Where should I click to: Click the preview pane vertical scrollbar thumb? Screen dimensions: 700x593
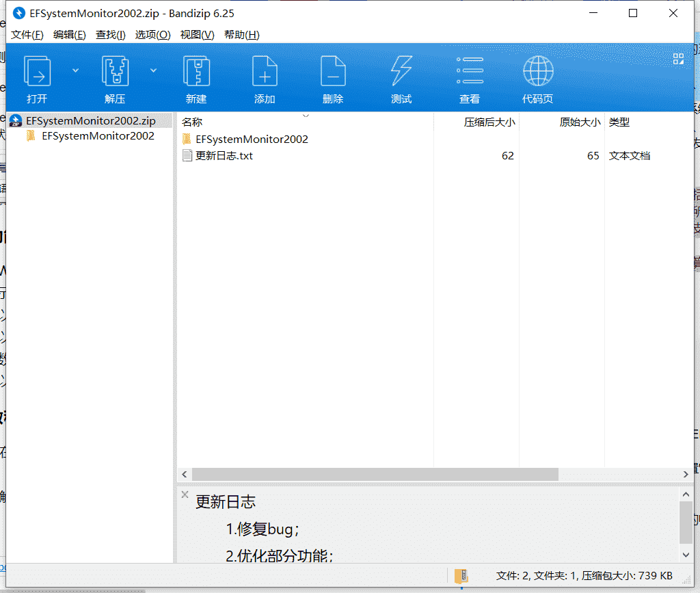tap(686, 523)
